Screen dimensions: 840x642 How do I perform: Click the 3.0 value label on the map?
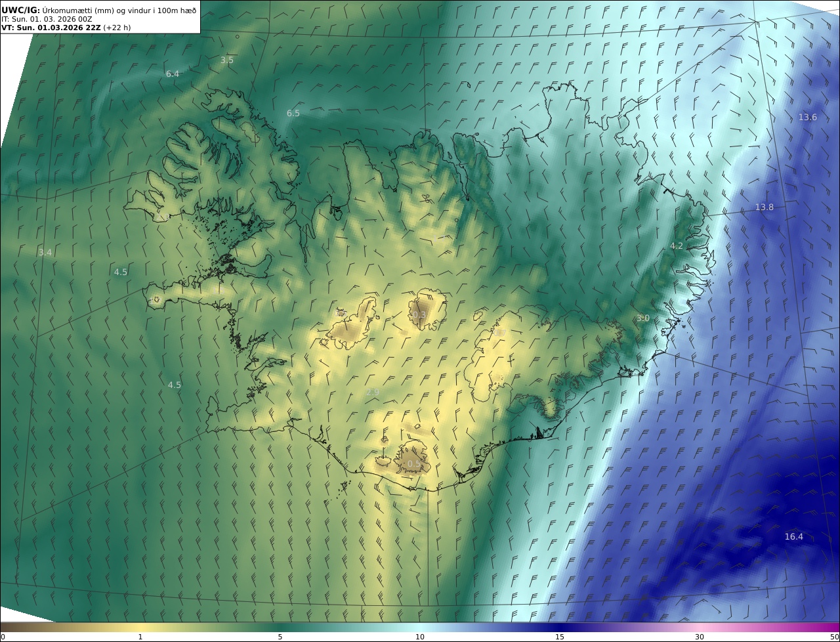point(643,318)
